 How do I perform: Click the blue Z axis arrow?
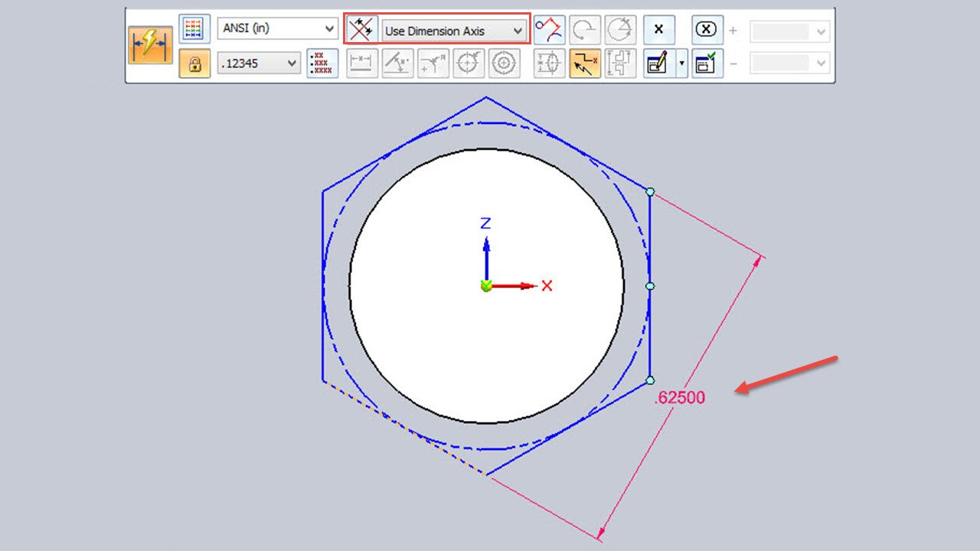click(x=485, y=258)
